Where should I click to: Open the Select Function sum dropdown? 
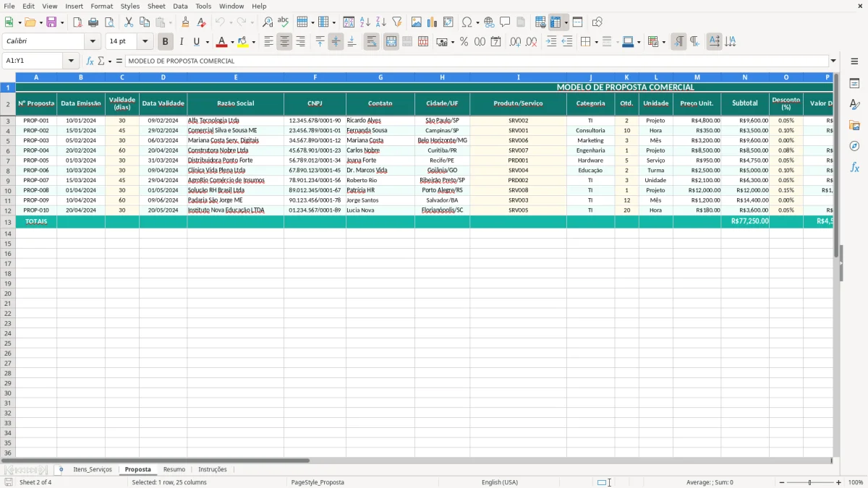pos(109,61)
